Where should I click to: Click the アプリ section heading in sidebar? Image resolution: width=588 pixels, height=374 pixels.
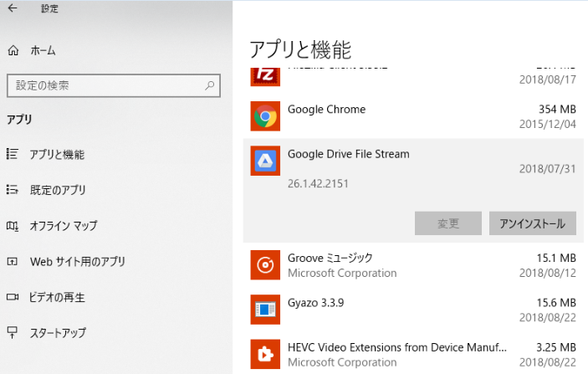click(19, 120)
